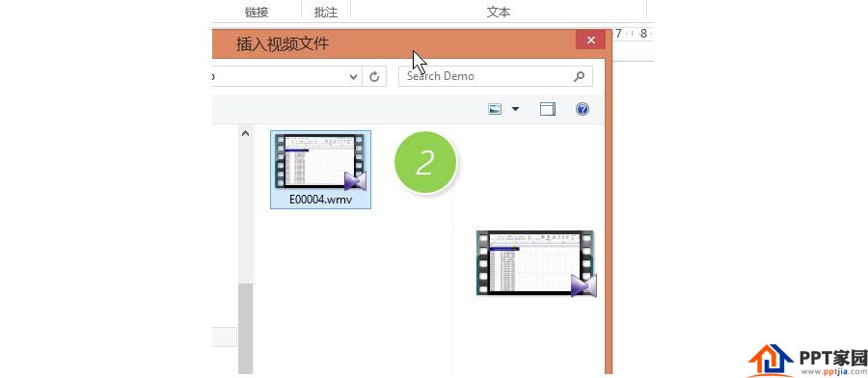
Task: Click the 链接 ribbon group label
Action: click(x=257, y=13)
